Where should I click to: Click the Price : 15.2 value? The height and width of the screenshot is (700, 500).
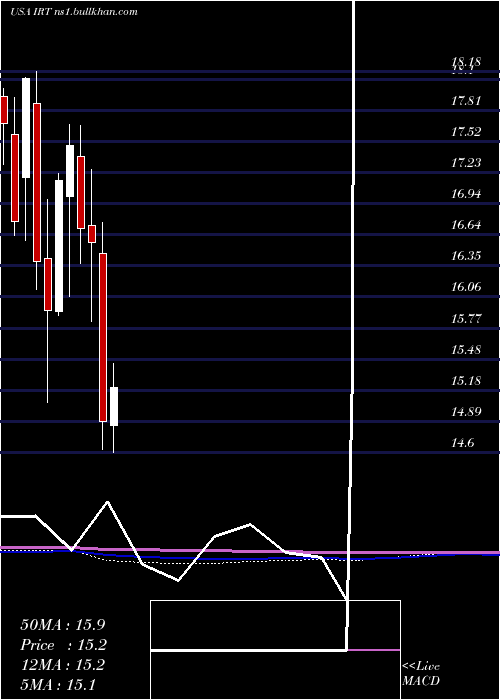click(63, 645)
